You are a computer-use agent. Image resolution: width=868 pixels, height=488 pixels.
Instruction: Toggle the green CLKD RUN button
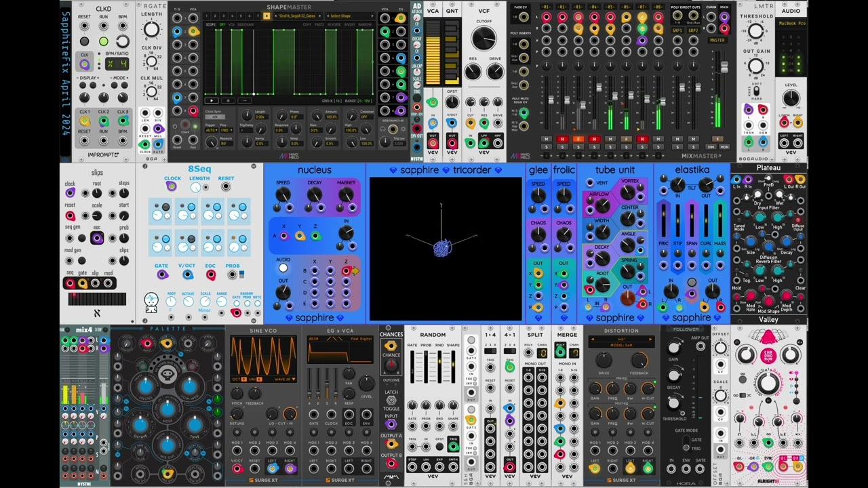tap(103, 41)
